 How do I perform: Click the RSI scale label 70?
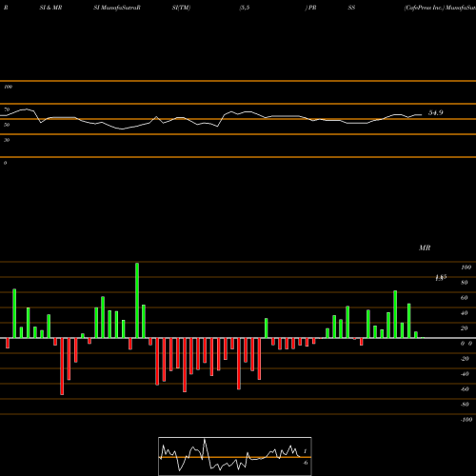(x=7, y=109)
